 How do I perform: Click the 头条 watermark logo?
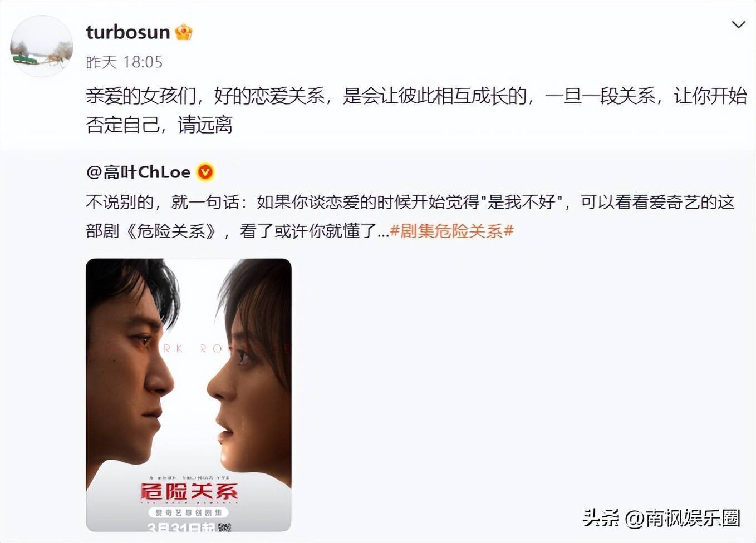coord(601,518)
